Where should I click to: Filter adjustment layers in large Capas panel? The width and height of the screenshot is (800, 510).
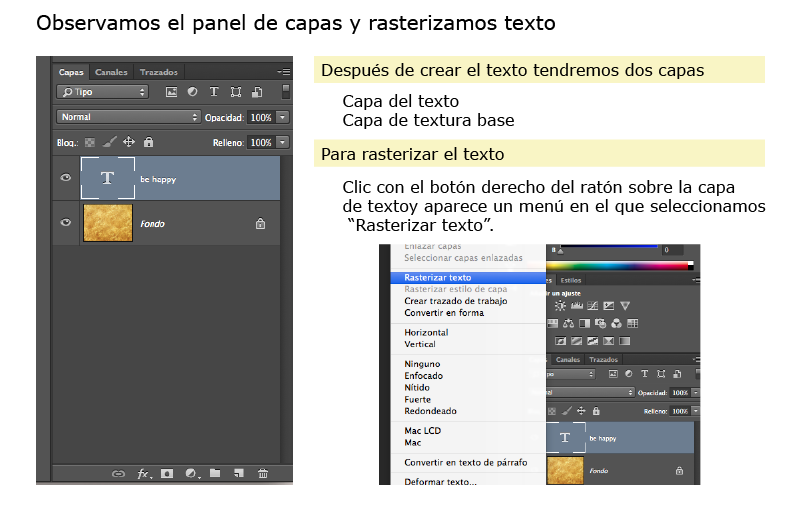coord(192,92)
